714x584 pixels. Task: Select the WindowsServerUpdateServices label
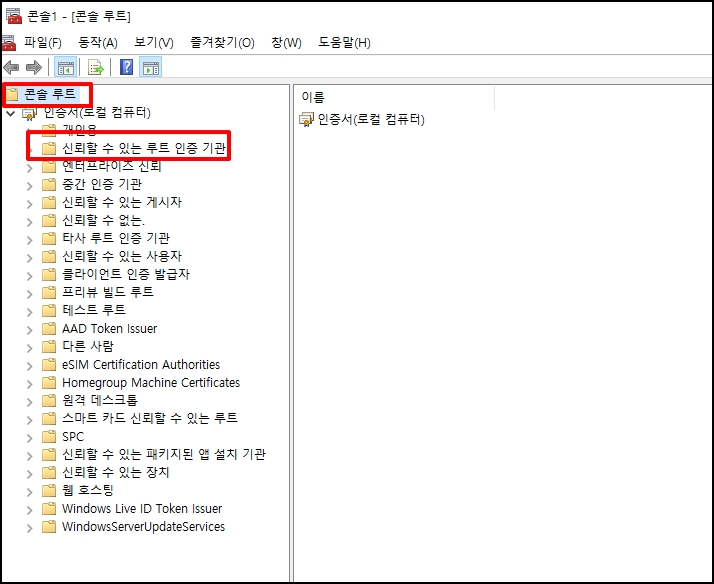(x=143, y=527)
